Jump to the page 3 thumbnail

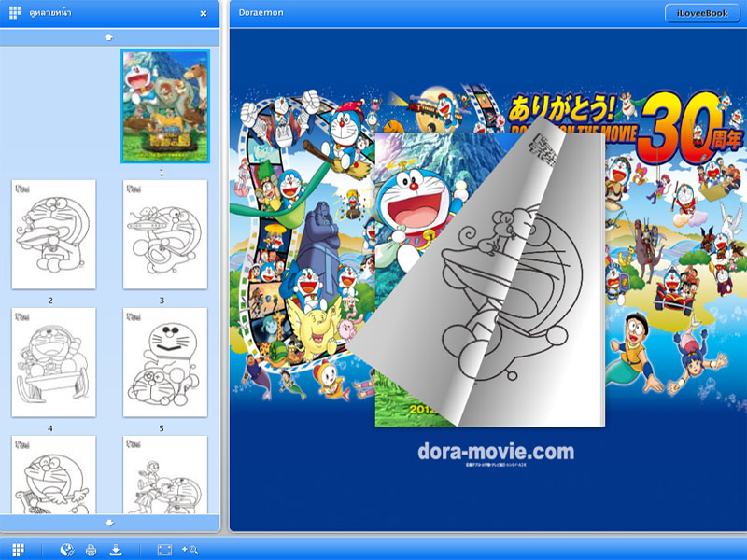coord(165,234)
